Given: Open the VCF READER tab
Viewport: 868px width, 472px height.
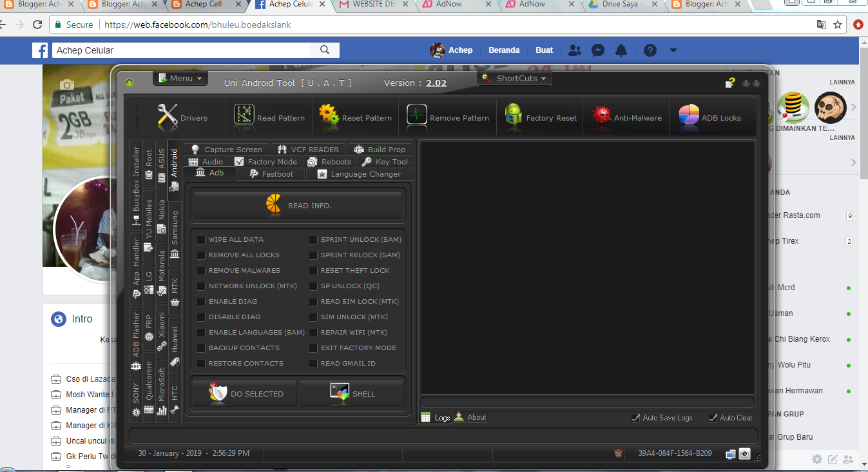Looking at the screenshot, I should pos(308,150).
